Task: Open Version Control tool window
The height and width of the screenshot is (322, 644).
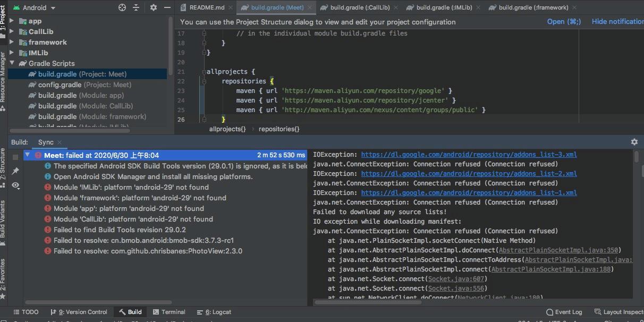Action: (x=79, y=312)
